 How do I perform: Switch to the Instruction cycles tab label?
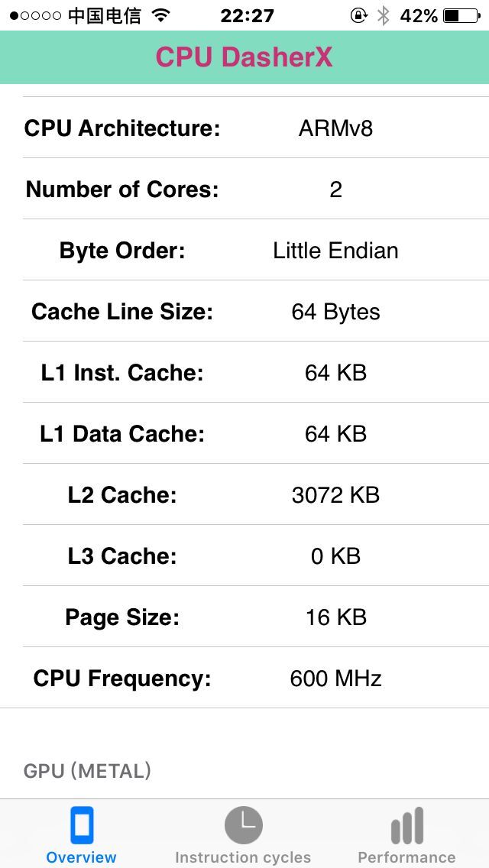243,857
